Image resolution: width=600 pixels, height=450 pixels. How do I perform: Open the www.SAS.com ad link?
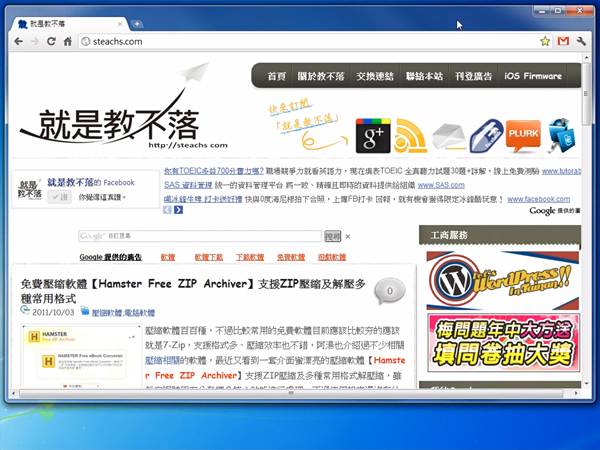point(441,185)
